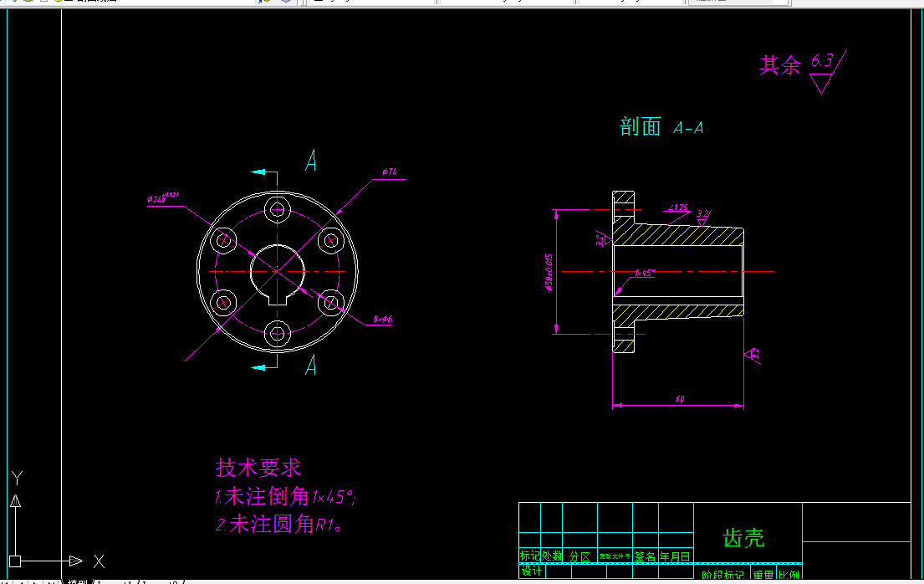This screenshot has width=924, height=584.
Task: Click the UCS icon X axis label
Action: coord(99,561)
